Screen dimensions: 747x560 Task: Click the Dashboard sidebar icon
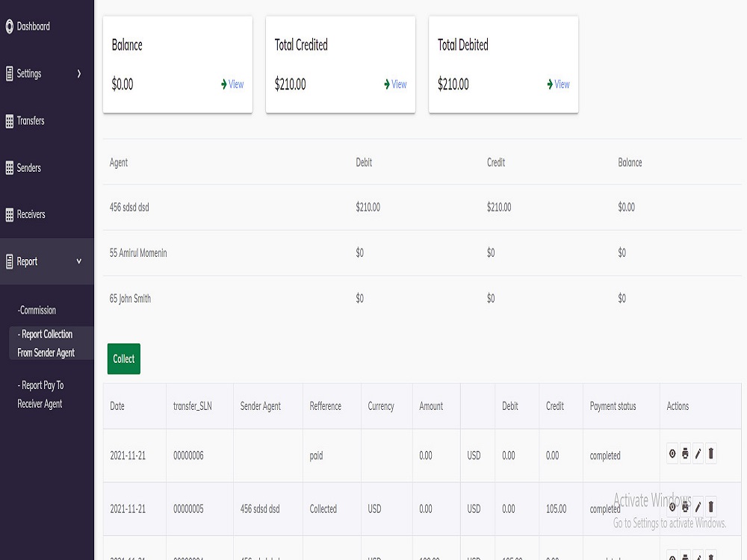[10, 27]
